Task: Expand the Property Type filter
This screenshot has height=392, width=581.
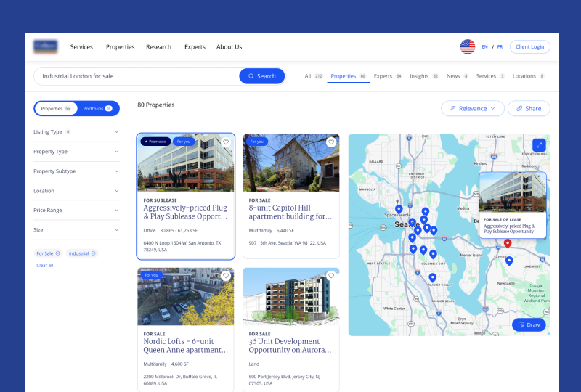Action: pos(76,152)
